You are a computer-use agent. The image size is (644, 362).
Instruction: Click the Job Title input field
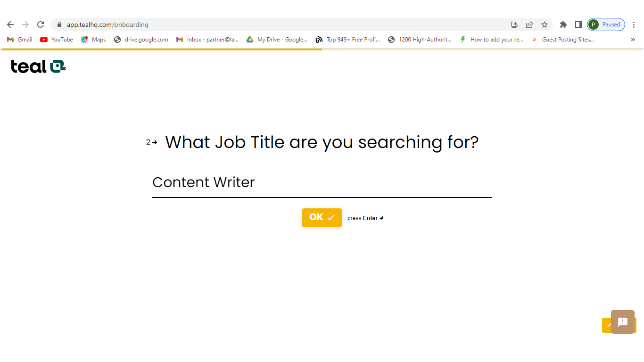point(322,183)
